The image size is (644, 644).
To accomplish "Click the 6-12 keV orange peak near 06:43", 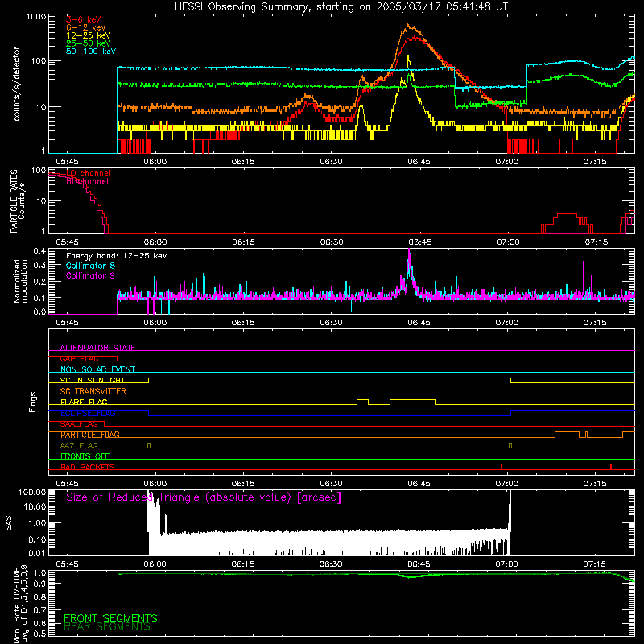I will click(x=408, y=26).
